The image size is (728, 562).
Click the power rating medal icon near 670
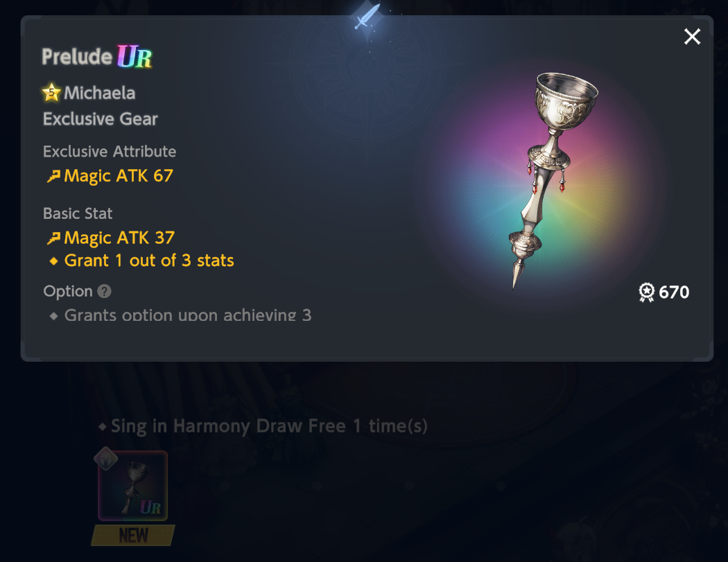[x=646, y=292]
